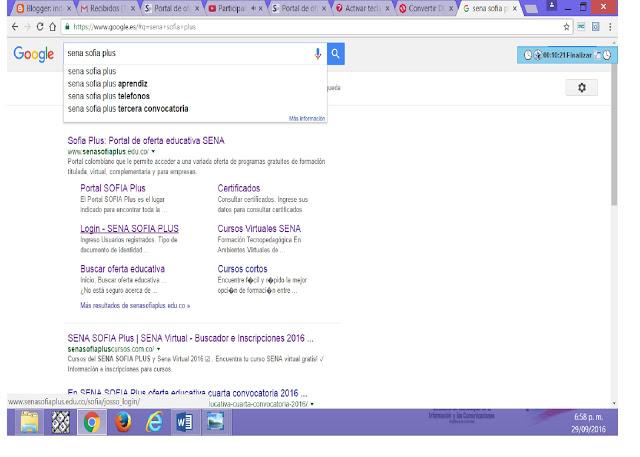Click the vertical page scrollbar thumb
The height and width of the screenshot is (457, 640).
(x=614, y=135)
